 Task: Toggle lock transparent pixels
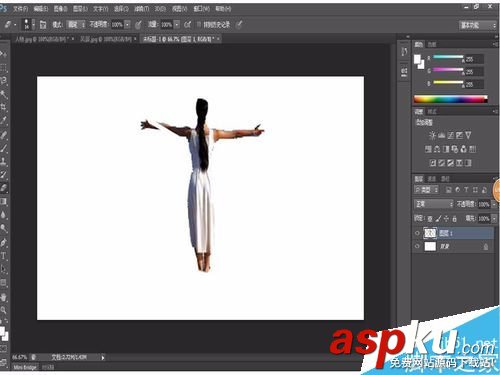430,219
